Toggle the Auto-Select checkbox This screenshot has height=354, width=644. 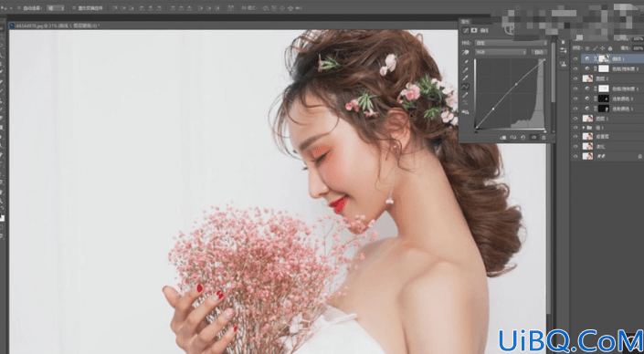coord(19,8)
